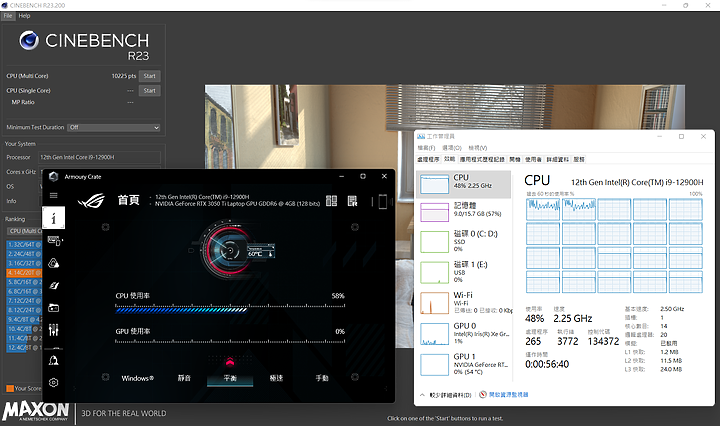Click the resource monitor icon in Task Manager
The width and height of the screenshot is (720, 426).
click(483, 394)
